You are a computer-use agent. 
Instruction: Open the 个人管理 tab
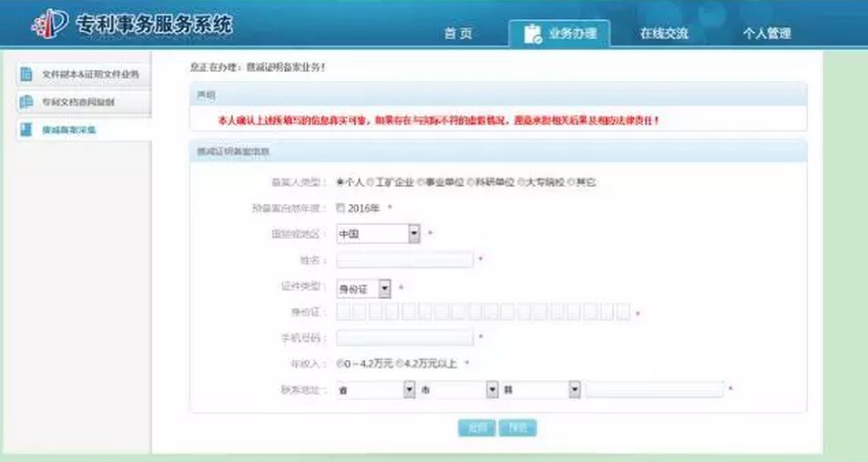click(x=766, y=34)
